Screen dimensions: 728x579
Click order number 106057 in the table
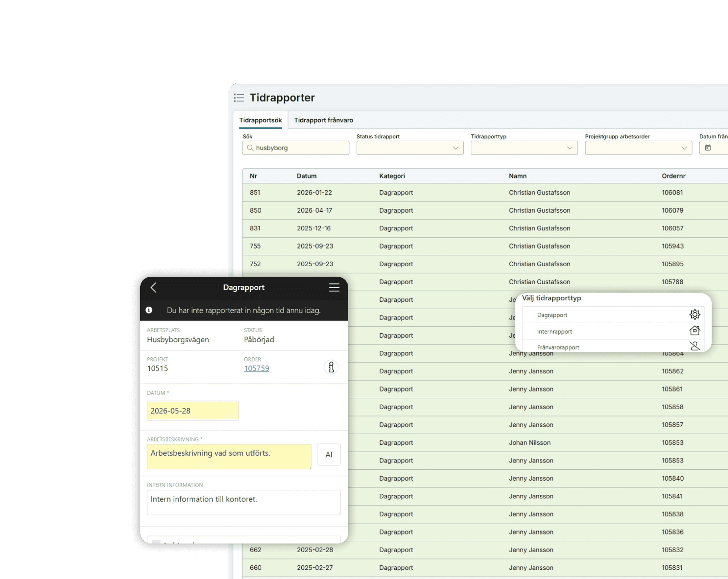[672, 228]
